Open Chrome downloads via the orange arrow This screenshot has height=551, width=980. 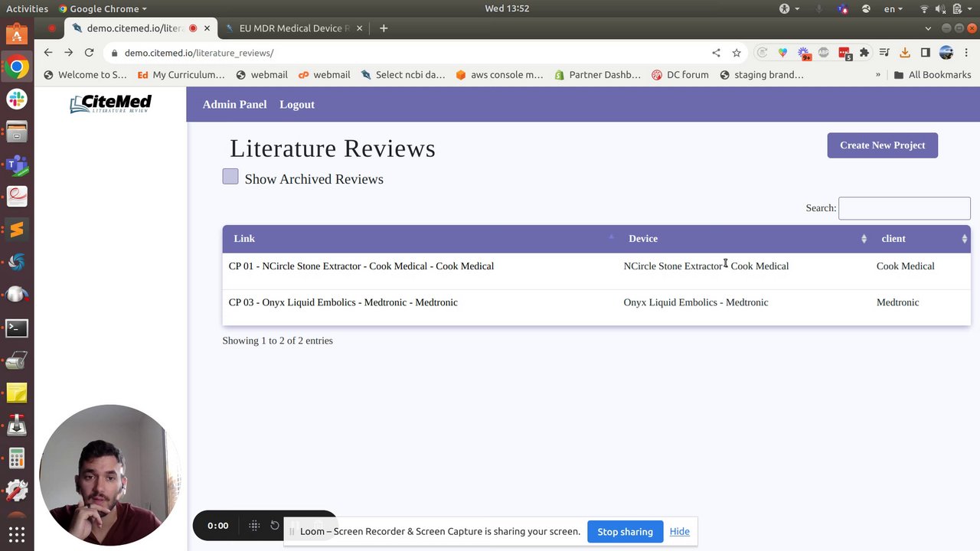click(905, 53)
